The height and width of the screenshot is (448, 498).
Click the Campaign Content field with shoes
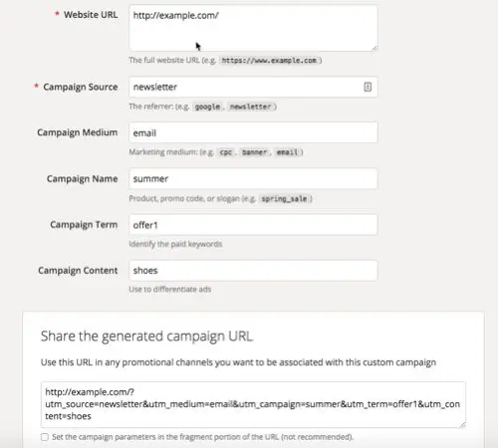(253, 271)
